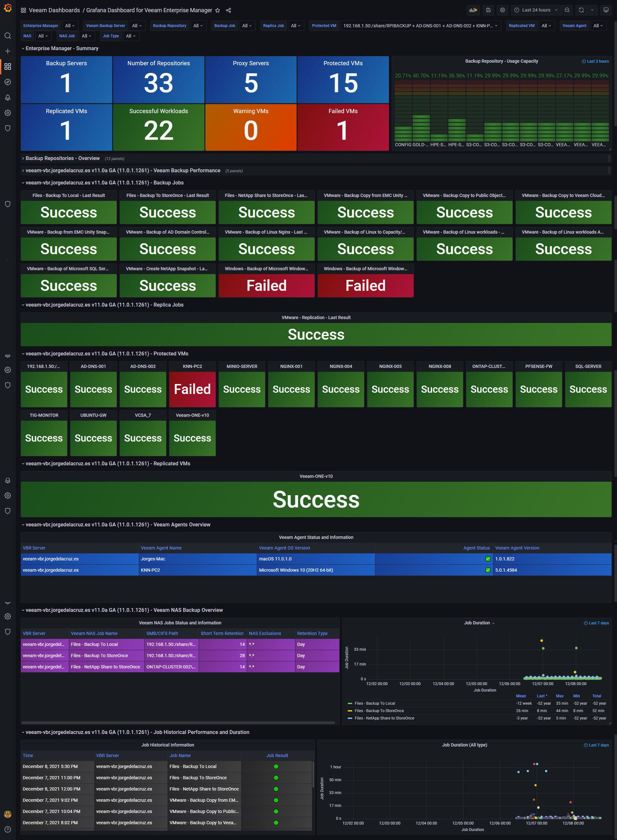Click the Failed VMs stat panel
Viewport: 617px width, 840px height.
(343, 128)
